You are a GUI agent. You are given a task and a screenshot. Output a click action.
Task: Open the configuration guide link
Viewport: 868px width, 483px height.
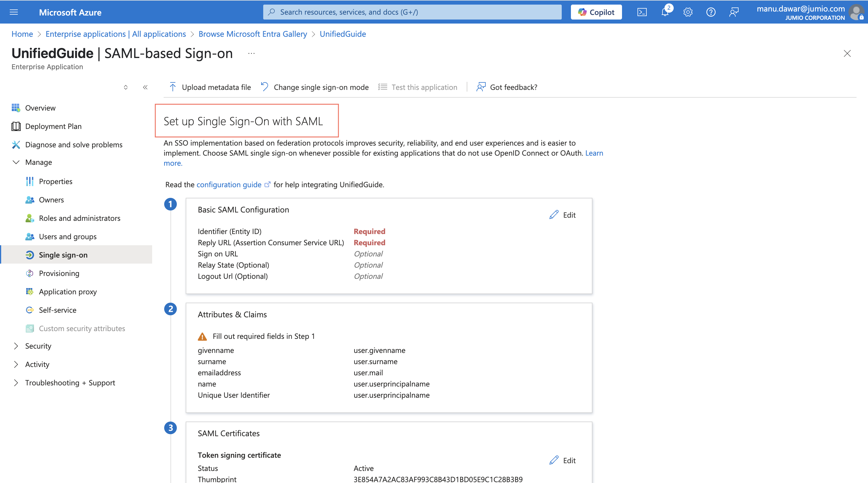(229, 185)
